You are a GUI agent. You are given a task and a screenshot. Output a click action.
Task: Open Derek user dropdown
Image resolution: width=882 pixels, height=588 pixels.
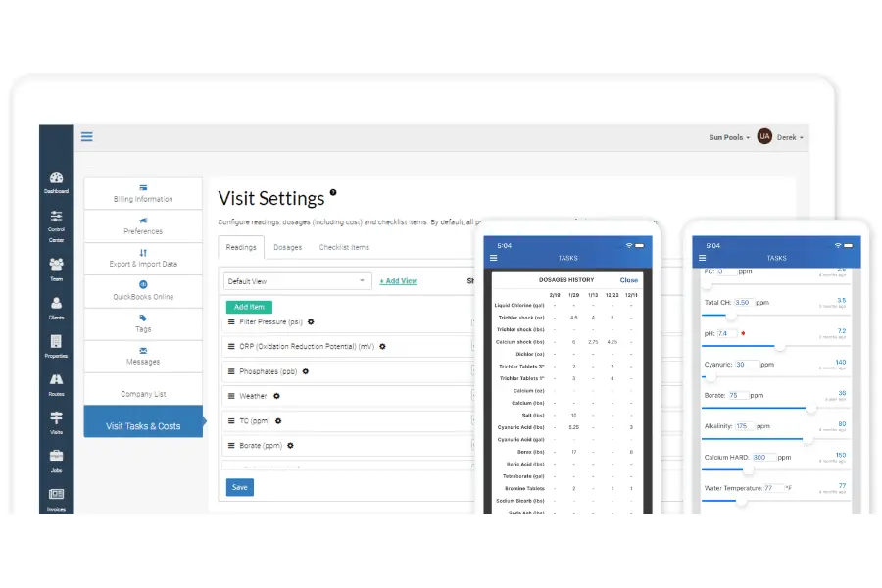point(790,137)
